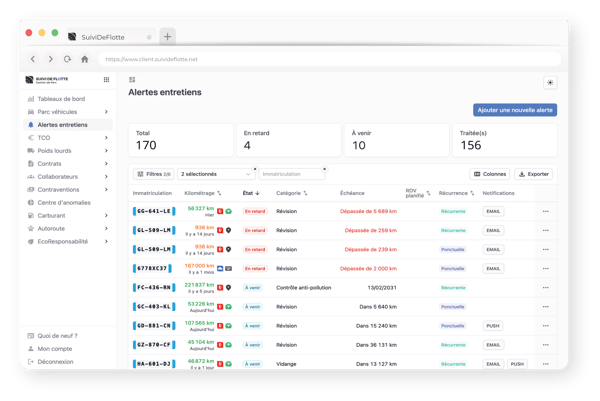Click the browser home icon
600x401 pixels.
(85, 59)
